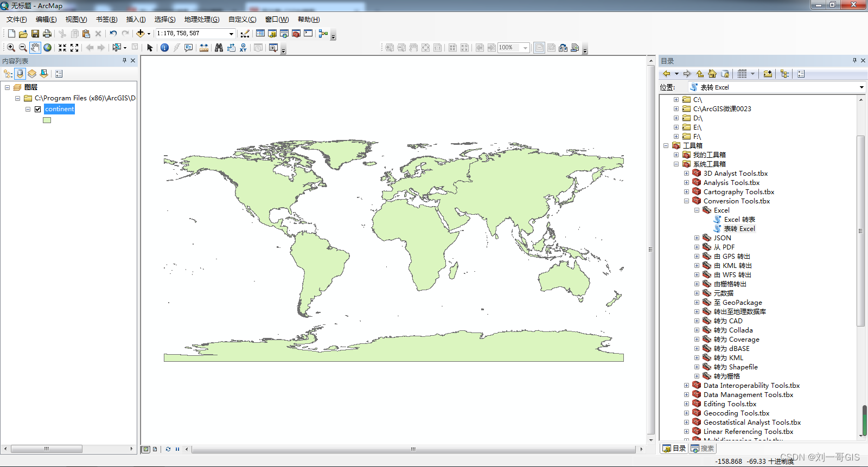Switch to List By Source view
Screen dimensions: 868x467
click(20, 74)
